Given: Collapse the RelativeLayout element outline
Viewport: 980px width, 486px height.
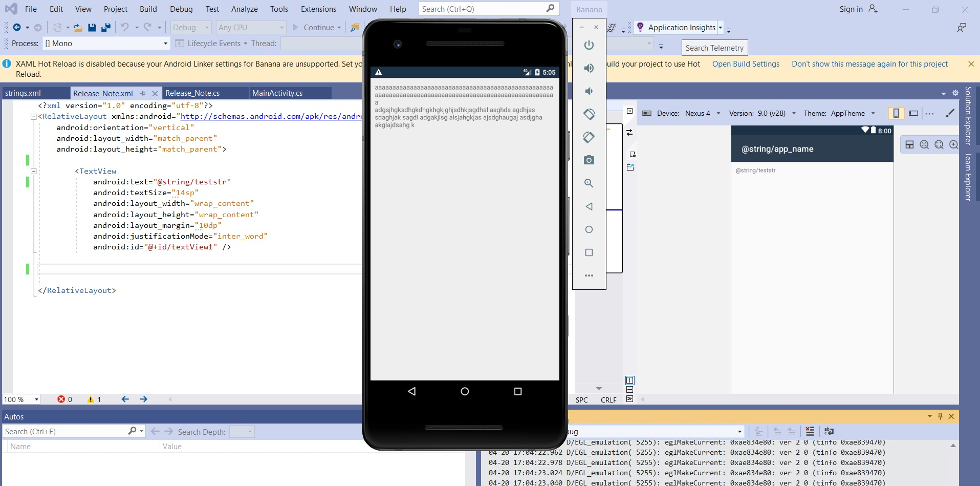Looking at the screenshot, I should (34, 117).
